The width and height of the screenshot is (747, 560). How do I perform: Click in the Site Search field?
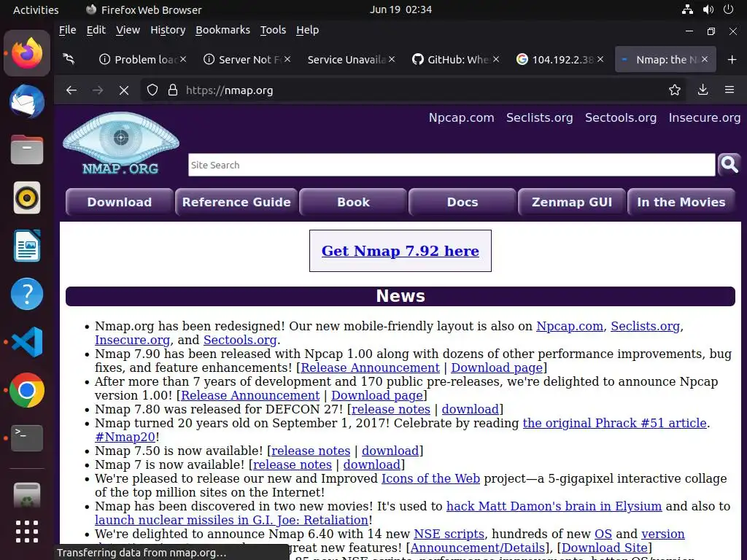coord(452,165)
